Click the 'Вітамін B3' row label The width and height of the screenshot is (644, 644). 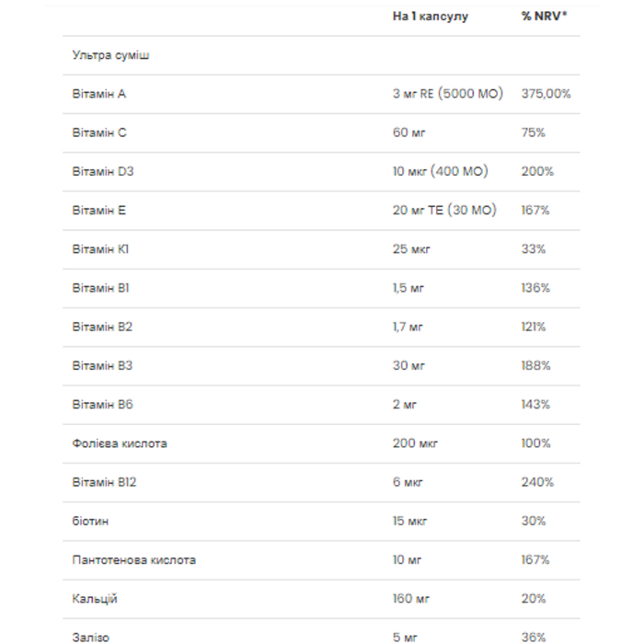pos(102,365)
